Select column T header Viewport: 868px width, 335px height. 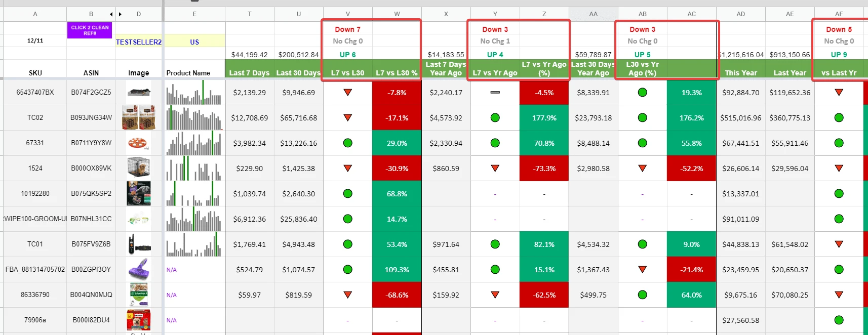click(x=249, y=14)
